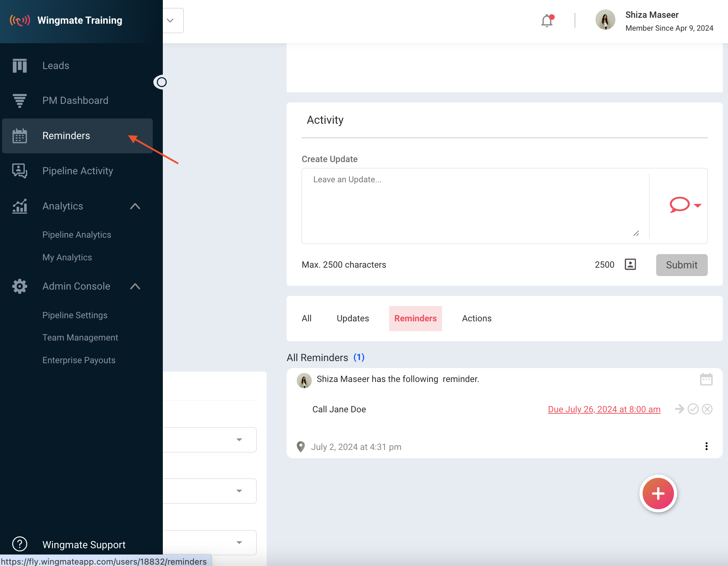The height and width of the screenshot is (566, 728).
Task: Switch to the Actions tab
Action: [477, 318]
